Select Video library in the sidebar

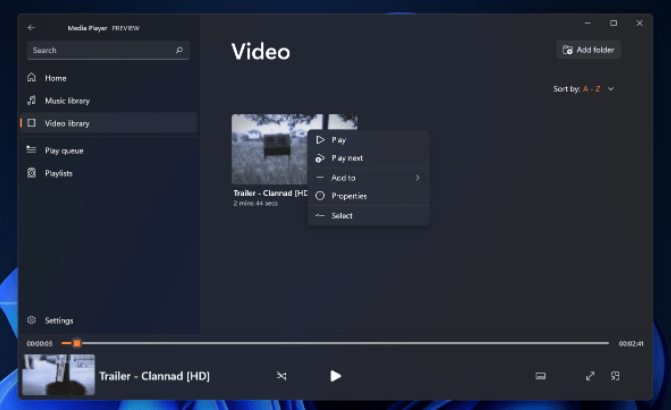tap(108, 123)
